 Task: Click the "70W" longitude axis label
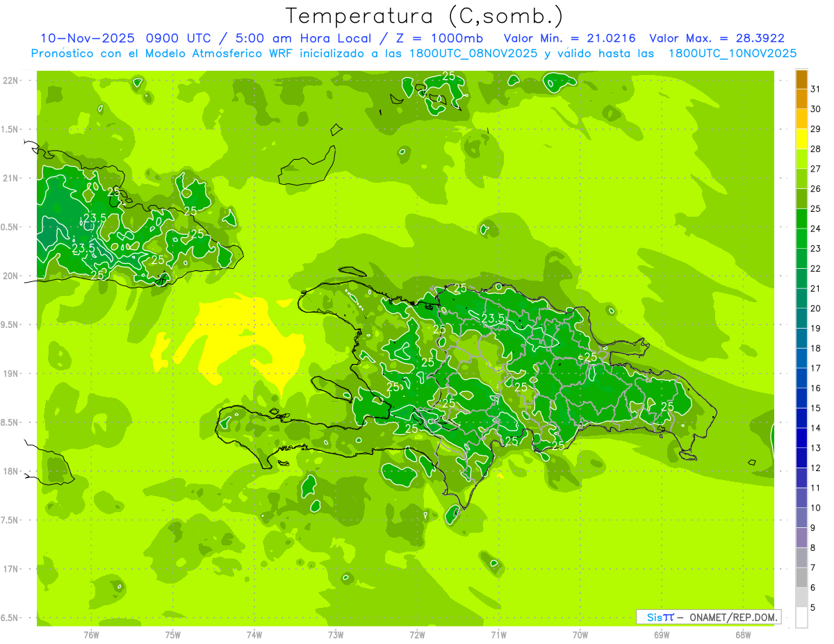(x=580, y=634)
